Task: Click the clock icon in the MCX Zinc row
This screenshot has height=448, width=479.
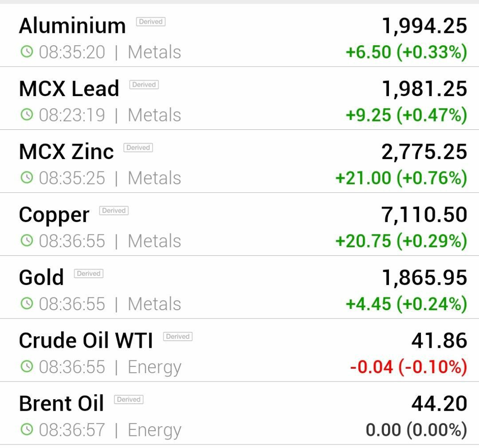Action: point(27,178)
